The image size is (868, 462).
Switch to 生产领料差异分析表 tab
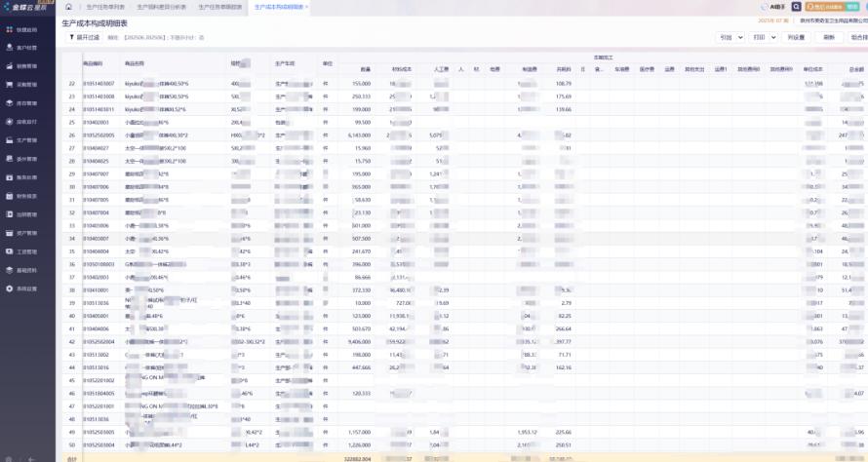click(x=164, y=7)
